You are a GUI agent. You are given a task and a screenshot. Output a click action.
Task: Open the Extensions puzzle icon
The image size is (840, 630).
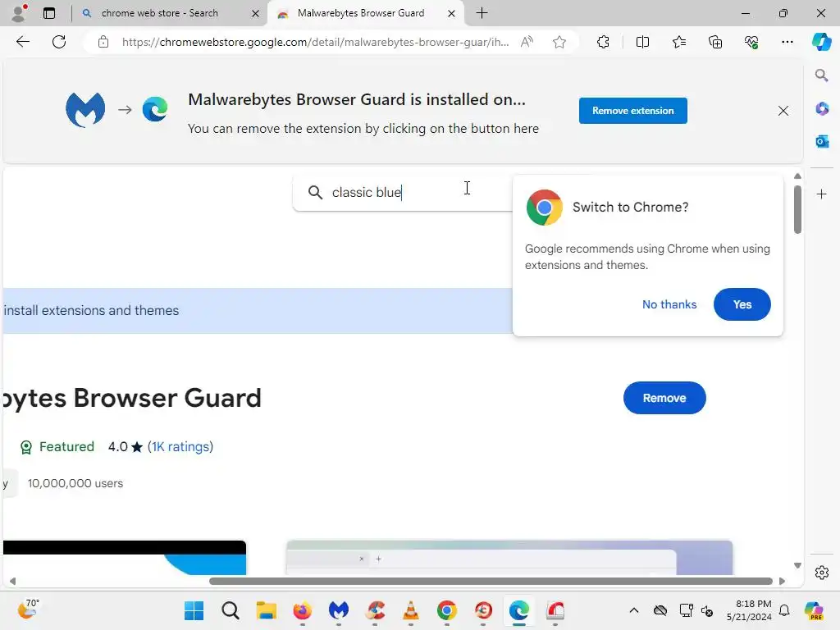(x=603, y=42)
